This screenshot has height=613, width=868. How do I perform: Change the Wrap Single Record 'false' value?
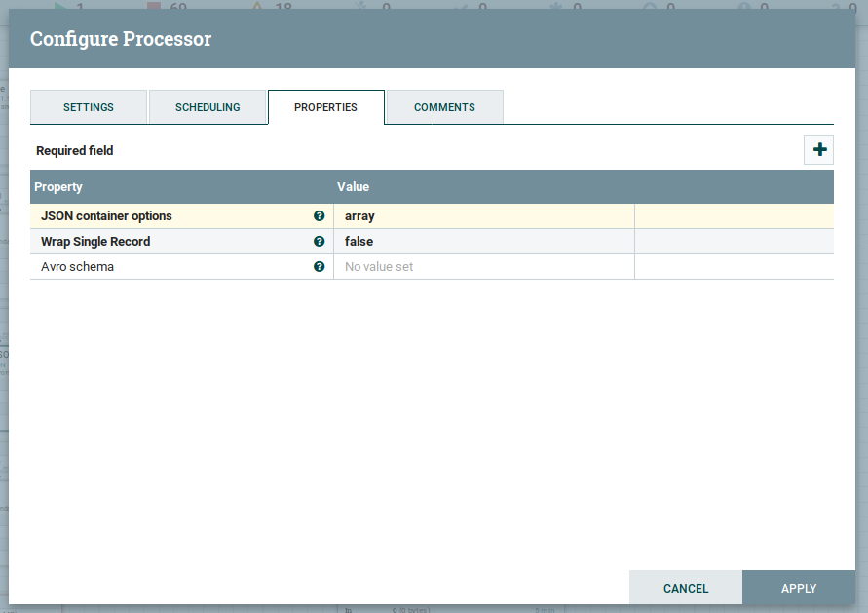483,242
